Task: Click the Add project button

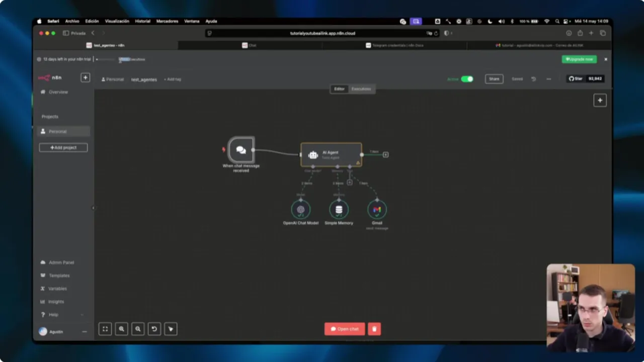Action: (63, 147)
